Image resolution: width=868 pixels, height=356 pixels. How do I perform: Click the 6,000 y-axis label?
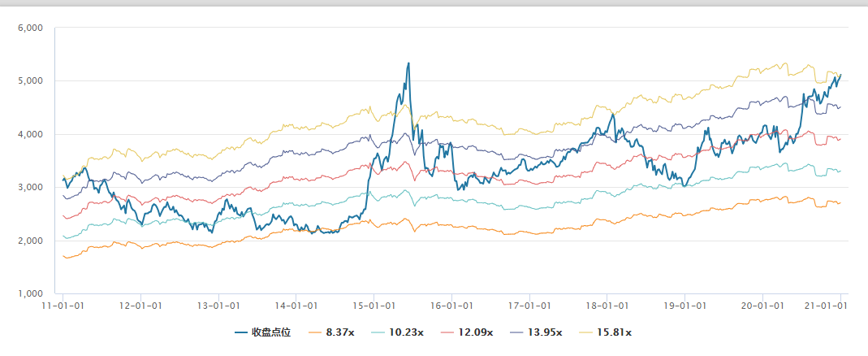[x=29, y=28]
